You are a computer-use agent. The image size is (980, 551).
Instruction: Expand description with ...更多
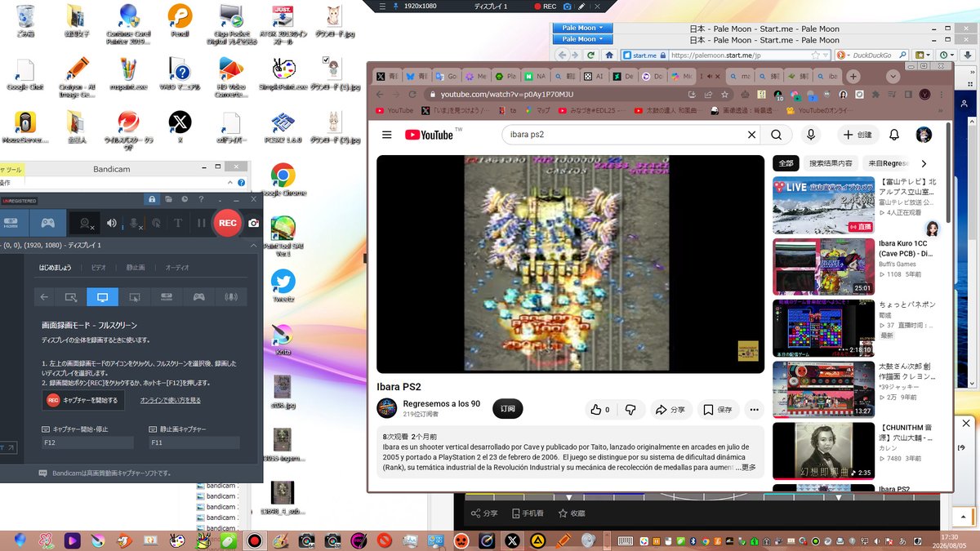[x=746, y=468]
